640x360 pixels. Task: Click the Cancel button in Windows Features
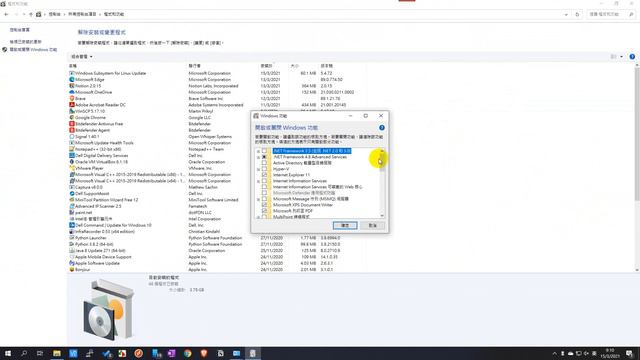tap(372, 225)
